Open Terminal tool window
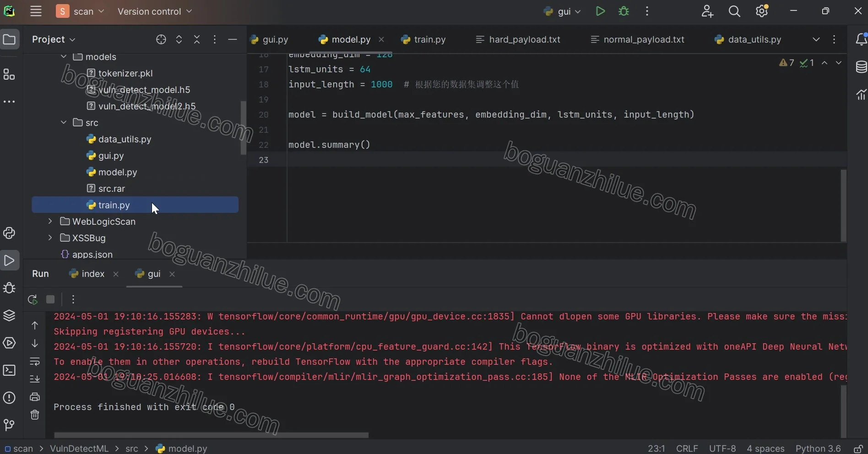This screenshot has width=868, height=454. pyautogui.click(x=9, y=370)
